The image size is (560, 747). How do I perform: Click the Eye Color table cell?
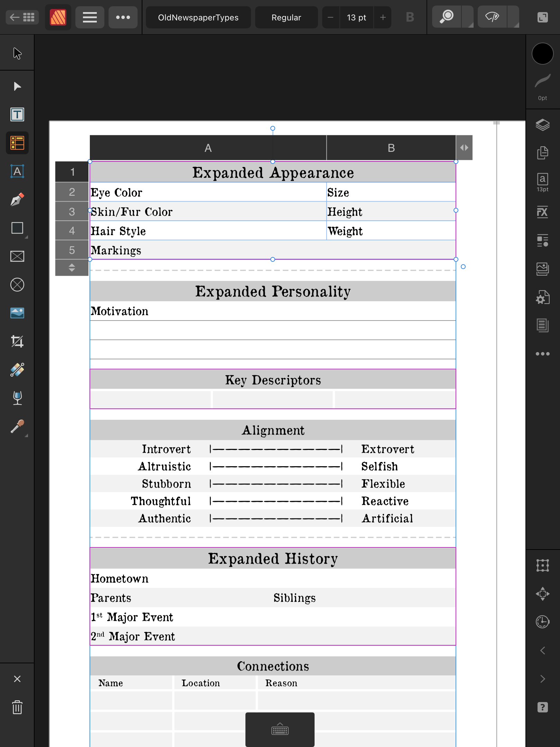(208, 192)
